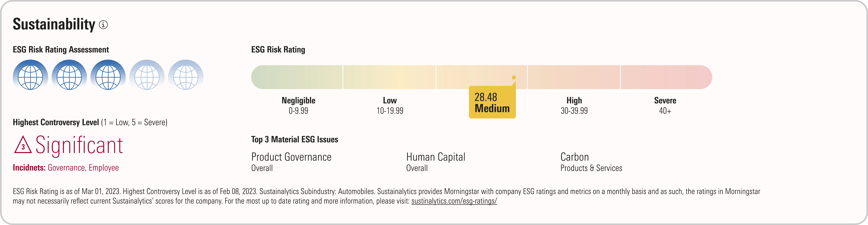Viewport: 868px width, 225px height.
Task: Click the first globe rating icon
Action: pos(30,75)
